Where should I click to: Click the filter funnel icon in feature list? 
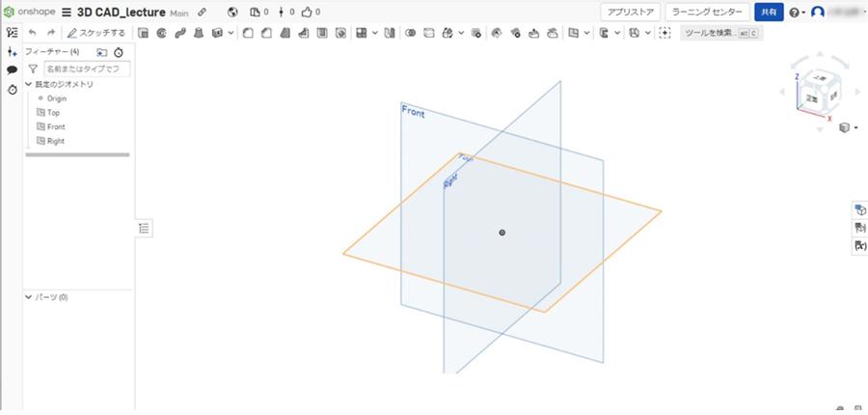point(33,69)
